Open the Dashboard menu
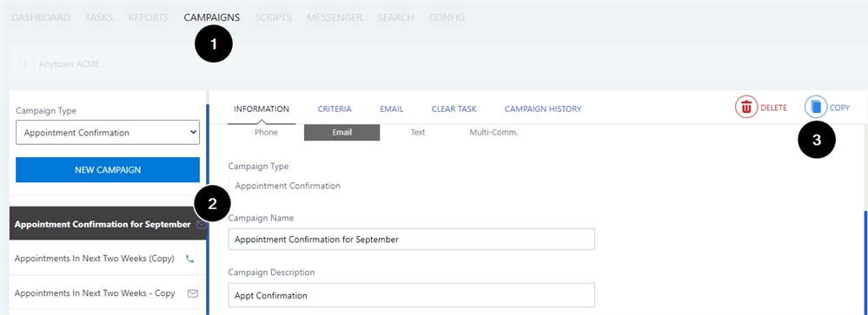 coord(41,17)
